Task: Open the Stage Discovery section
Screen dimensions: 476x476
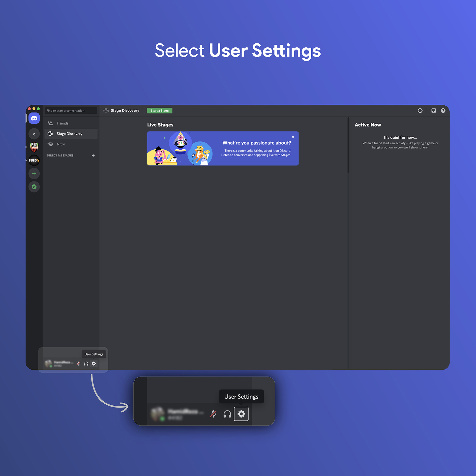Action: (x=69, y=133)
